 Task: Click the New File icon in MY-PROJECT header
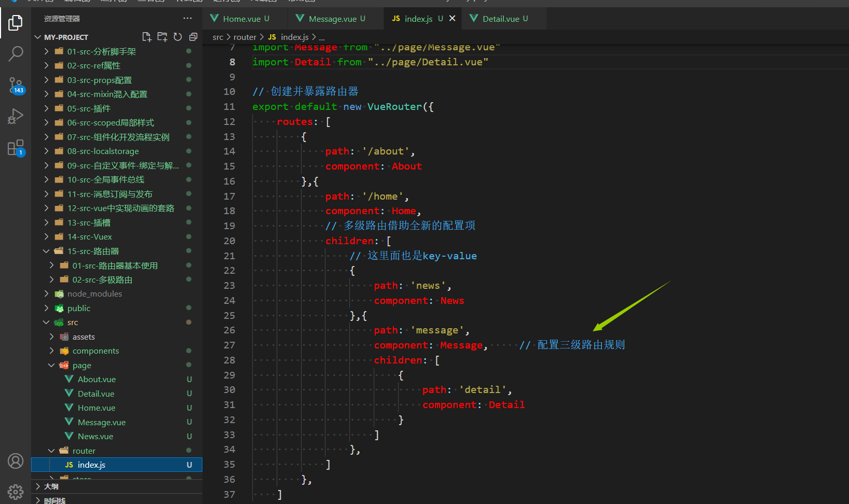pyautogui.click(x=147, y=37)
